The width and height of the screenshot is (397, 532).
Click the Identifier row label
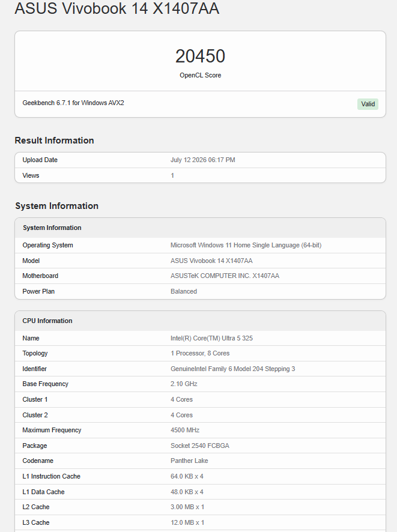(x=35, y=369)
